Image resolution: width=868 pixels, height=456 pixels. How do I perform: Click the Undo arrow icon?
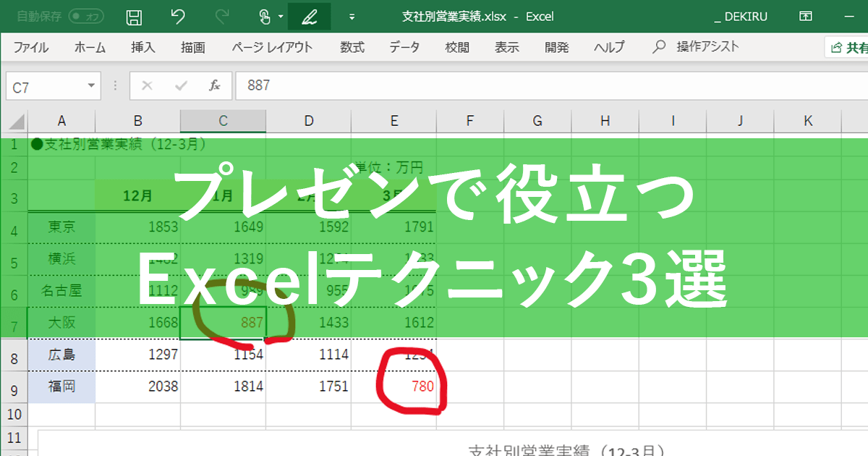point(178,17)
